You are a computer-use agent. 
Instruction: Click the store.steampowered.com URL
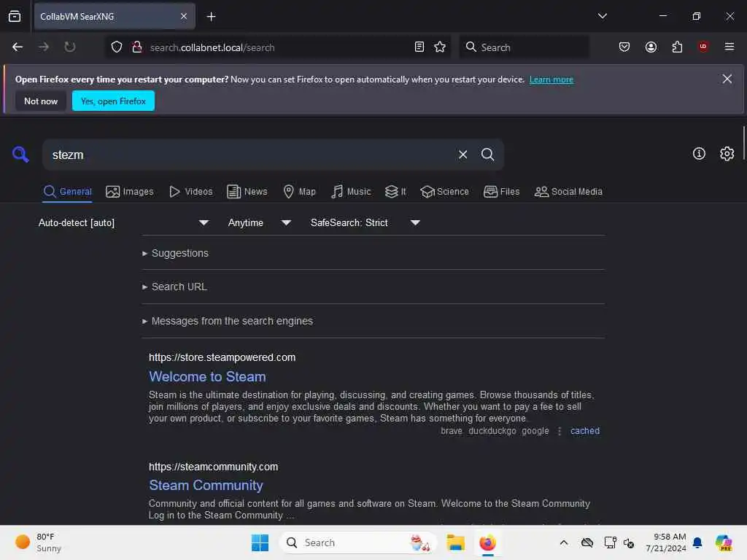click(x=222, y=357)
